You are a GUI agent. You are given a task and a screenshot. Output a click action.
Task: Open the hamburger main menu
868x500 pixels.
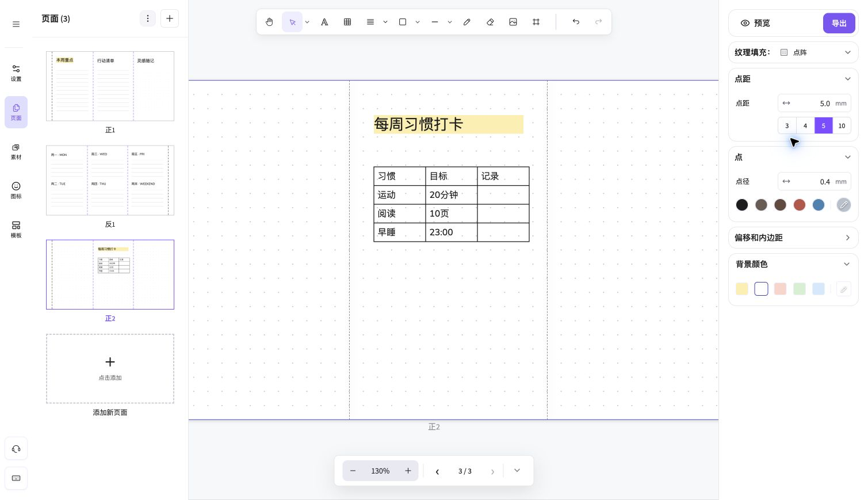16,24
